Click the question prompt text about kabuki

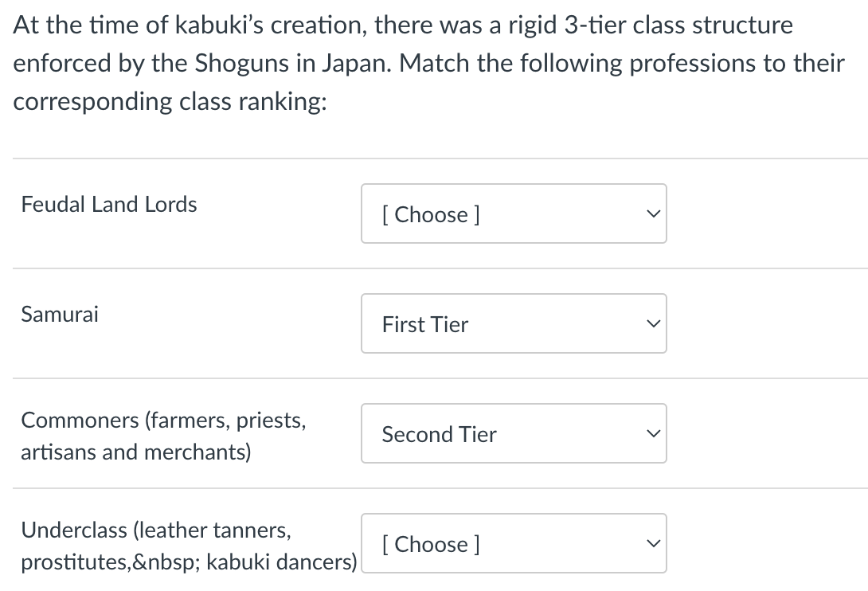click(x=434, y=63)
